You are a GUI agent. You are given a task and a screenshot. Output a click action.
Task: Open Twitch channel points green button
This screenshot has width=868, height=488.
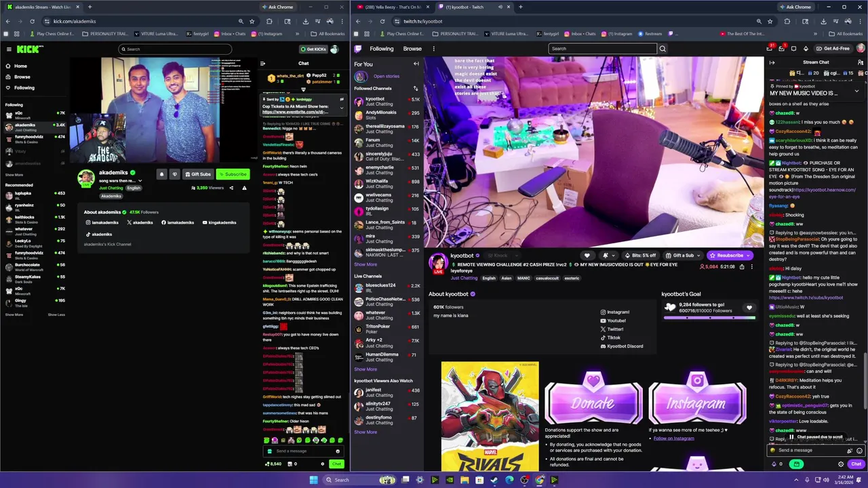[796, 464]
